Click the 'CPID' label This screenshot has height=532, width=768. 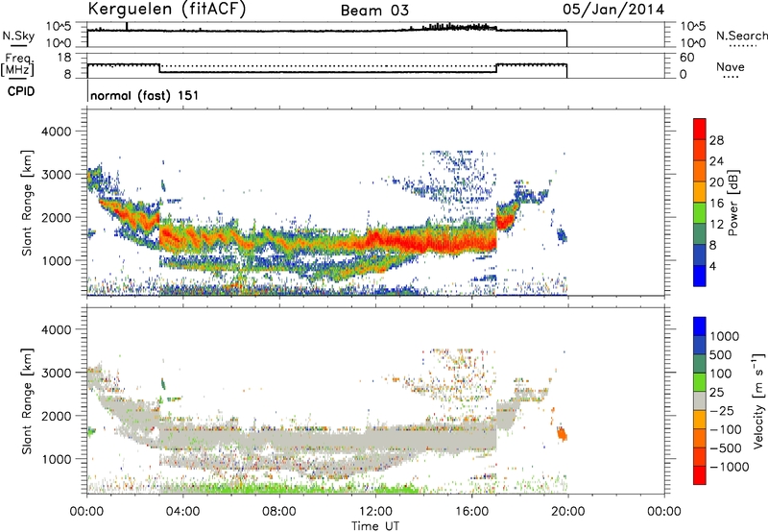click(x=21, y=91)
